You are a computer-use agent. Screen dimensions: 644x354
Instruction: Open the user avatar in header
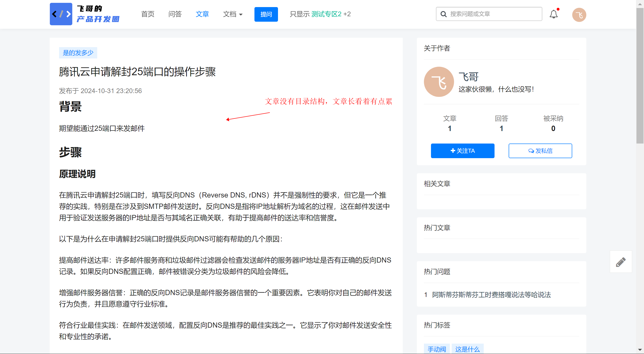point(579,15)
